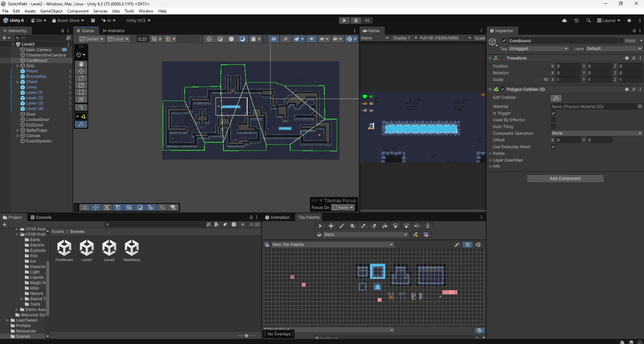Open the Tag dropdown showing Untagged
Image resolution: width=644 pixels, height=344 pixels.
[539, 49]
